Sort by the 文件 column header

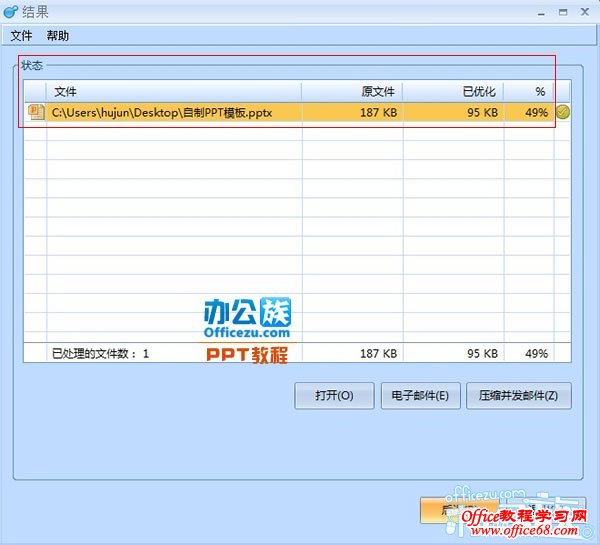click(174, 92)
